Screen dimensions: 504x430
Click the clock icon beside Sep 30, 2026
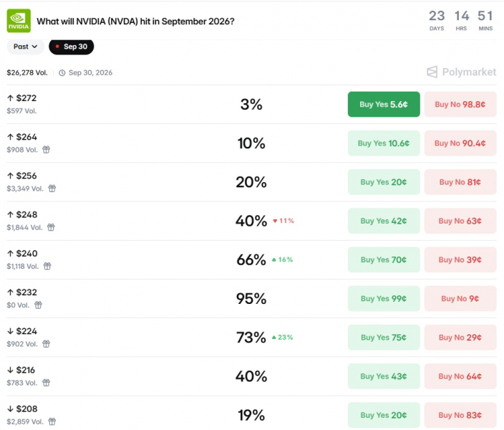[62, 73]
